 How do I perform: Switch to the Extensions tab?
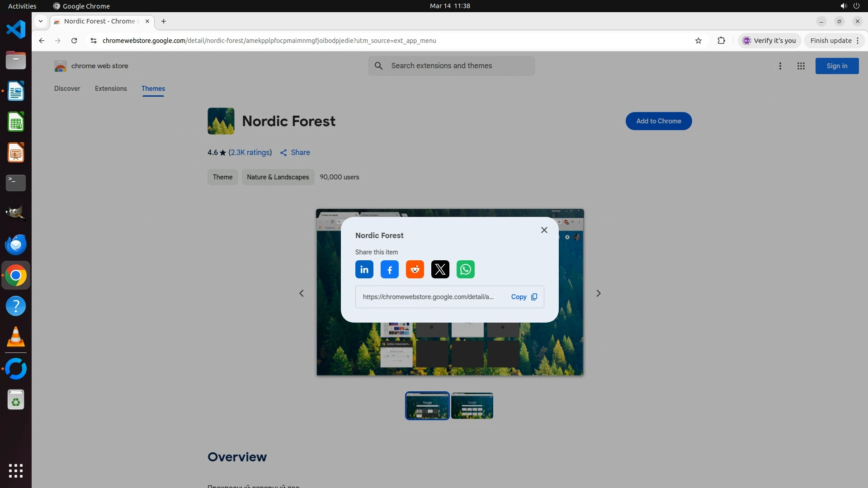(x=111, y=89)
